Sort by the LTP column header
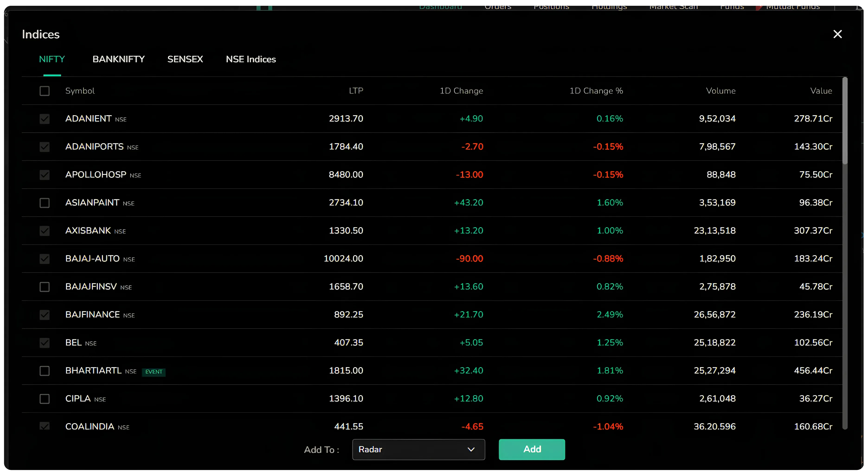 point(356,91)
